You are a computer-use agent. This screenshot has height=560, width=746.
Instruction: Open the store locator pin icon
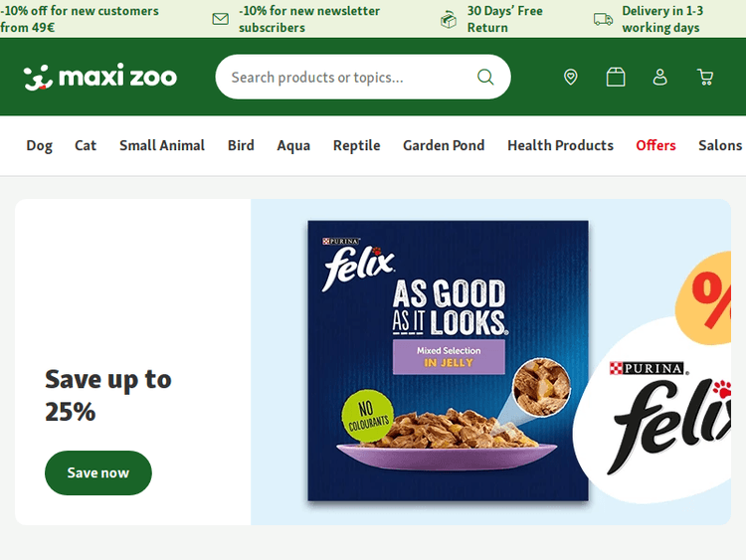pyautogui.click(x=570, y=77)
